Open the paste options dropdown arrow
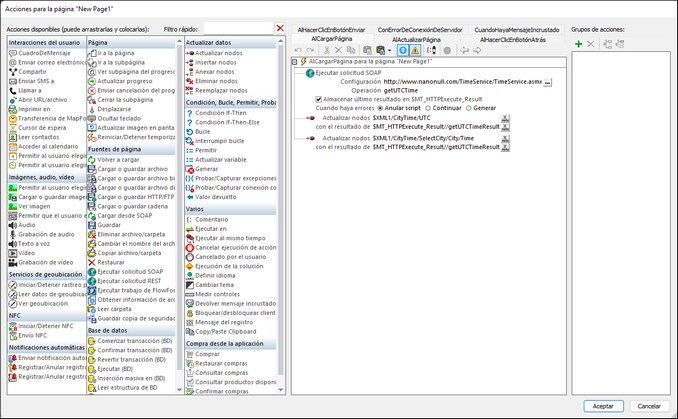678x419 pixels. pyautogui.click(x=390, y=51)
